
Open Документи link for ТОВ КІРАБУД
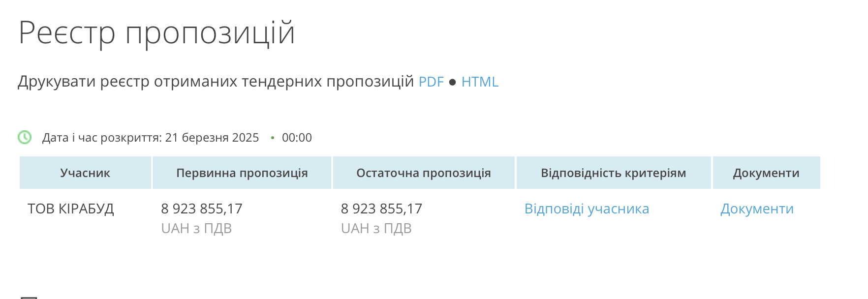coord(757,209)
